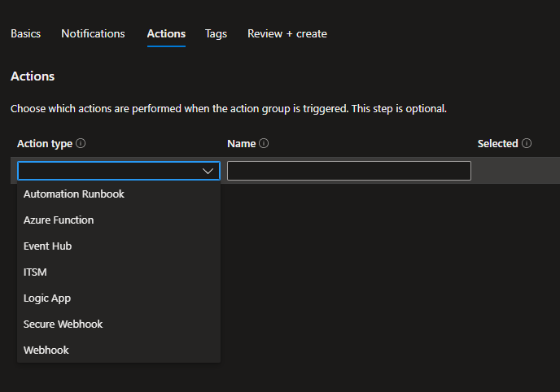Choose Secure Webhook option
Image resolution: width=560 pixels, height=392 pixels.
[x=119, y=324]
